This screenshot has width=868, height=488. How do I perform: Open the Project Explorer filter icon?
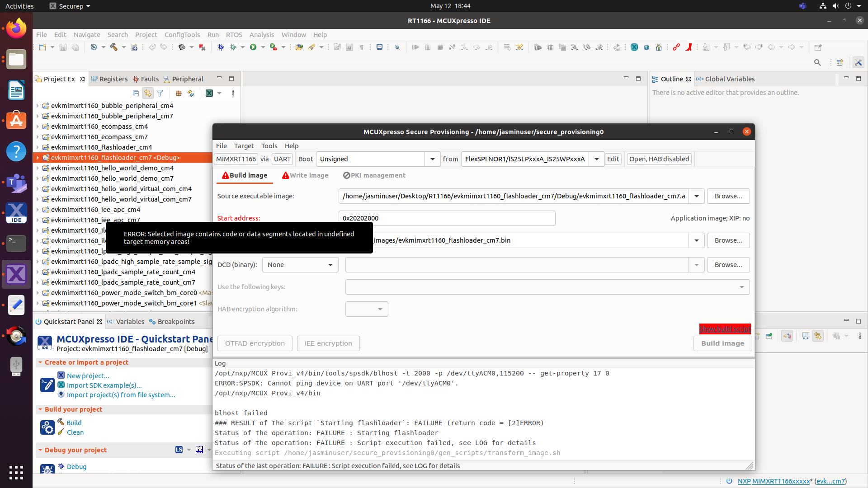(x=160, y=94)
